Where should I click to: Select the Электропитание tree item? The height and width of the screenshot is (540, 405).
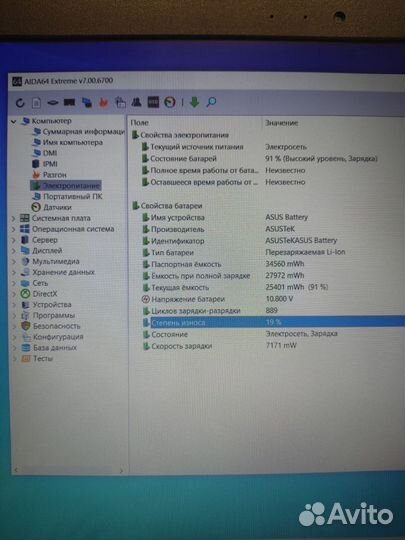point(66,186)
